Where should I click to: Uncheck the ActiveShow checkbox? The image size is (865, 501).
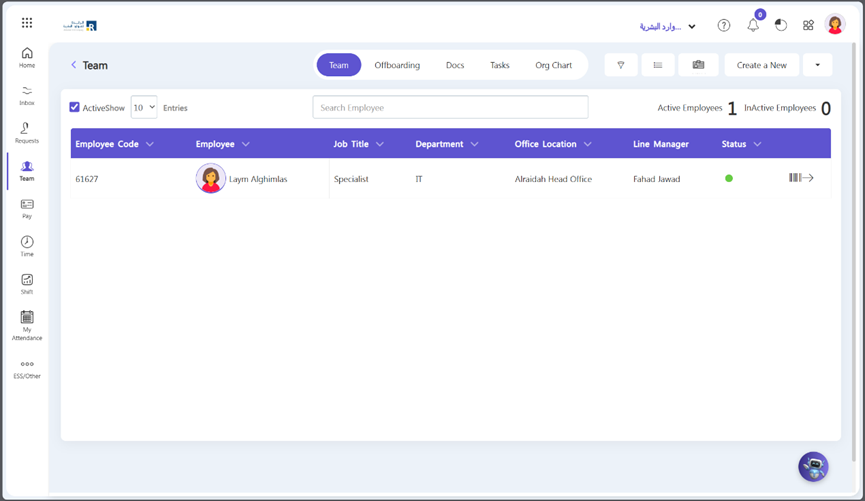(x=74, y=107)
